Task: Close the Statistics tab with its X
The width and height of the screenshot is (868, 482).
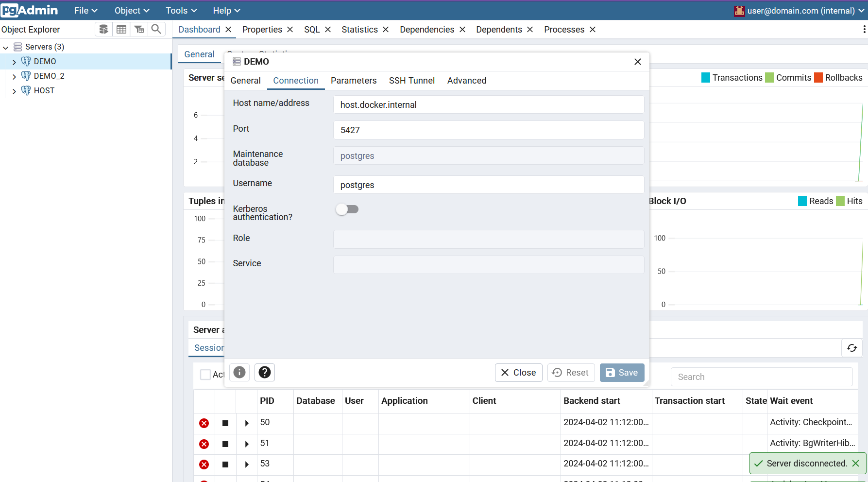Action: (x=386, y=30)
